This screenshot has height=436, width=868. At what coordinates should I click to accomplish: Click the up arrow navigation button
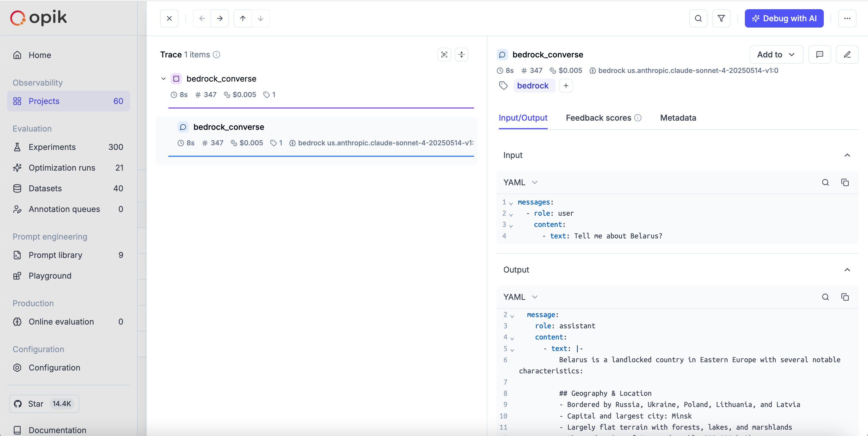click(x=243, y=18)
